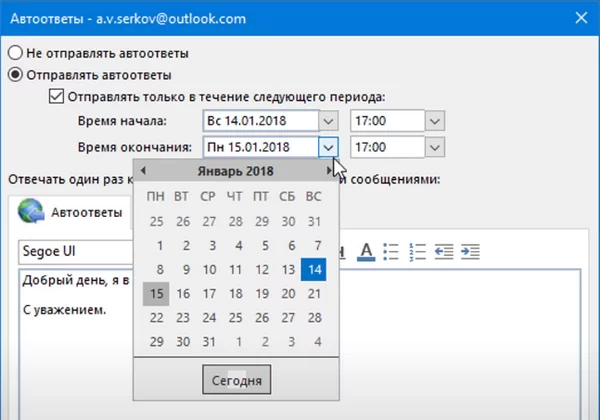The height and width of the screenshot is (420, 600).
Task: Select "Не отправлять автоответы" radio button
Action: (14, 52)
